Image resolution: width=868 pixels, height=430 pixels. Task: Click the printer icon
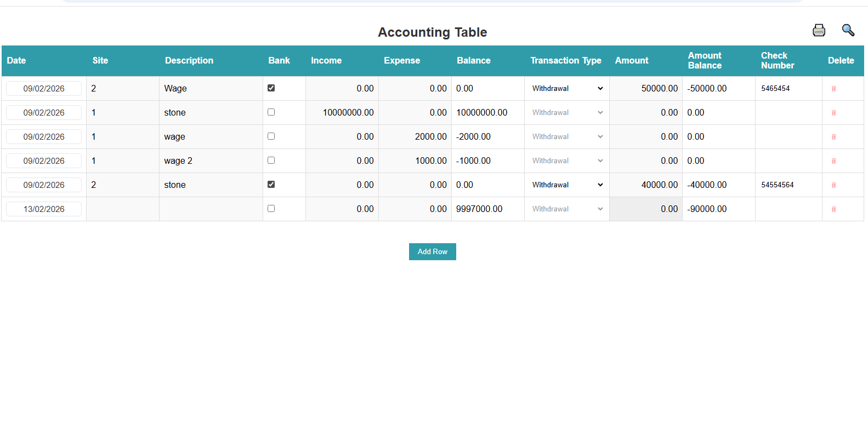[x=819, y=30]
